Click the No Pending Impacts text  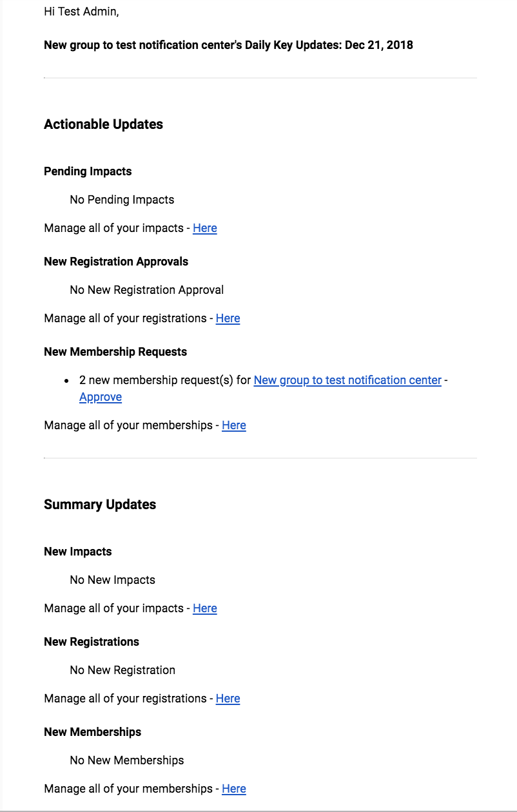(122, 200)
